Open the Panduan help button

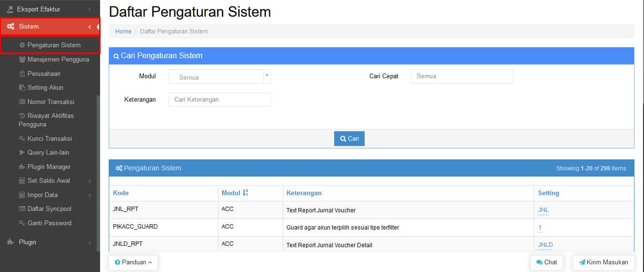coord(133,262)
